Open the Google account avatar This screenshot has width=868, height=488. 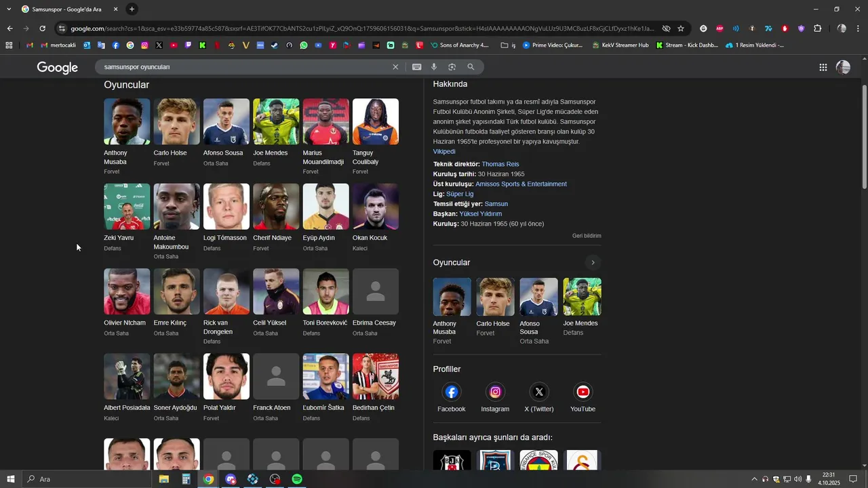click(x=843, y=67)
